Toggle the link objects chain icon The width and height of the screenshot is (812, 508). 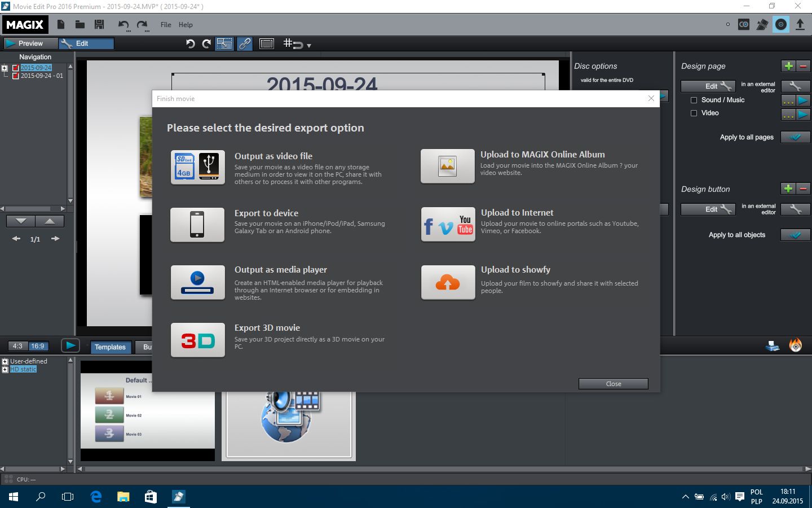tap(245, 43)
